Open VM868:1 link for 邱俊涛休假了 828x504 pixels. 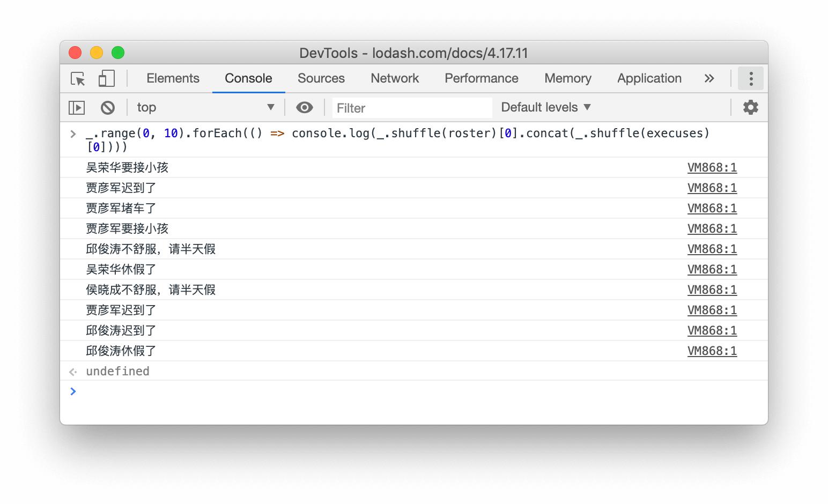point(712,351)
